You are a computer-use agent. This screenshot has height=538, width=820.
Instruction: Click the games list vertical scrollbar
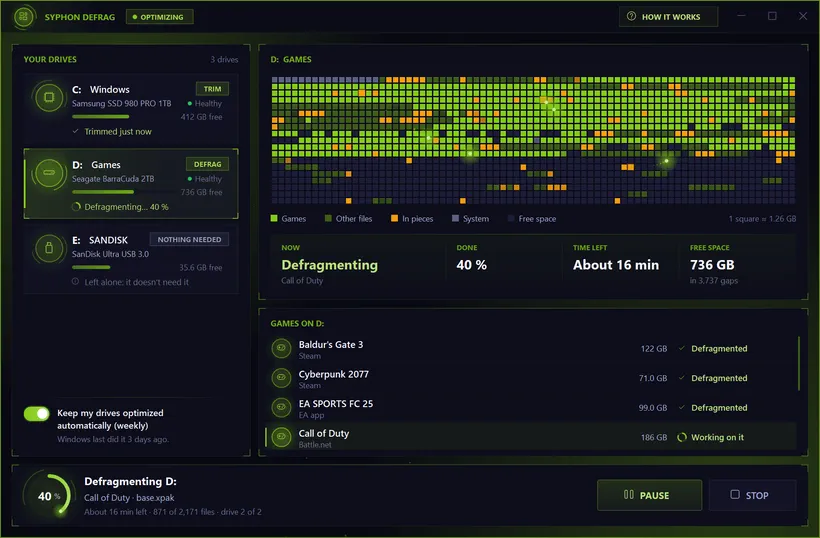click(799, 363)
